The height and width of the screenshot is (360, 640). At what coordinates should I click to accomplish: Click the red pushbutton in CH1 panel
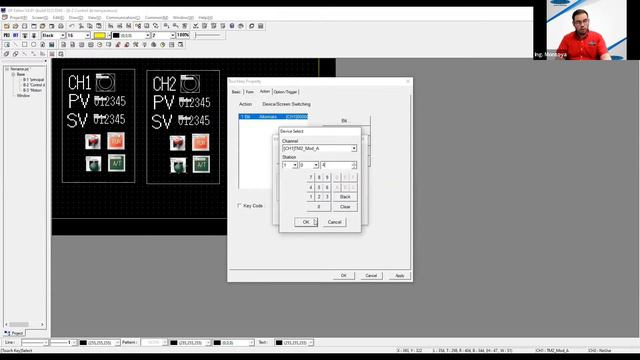click(x=93, y=141)
